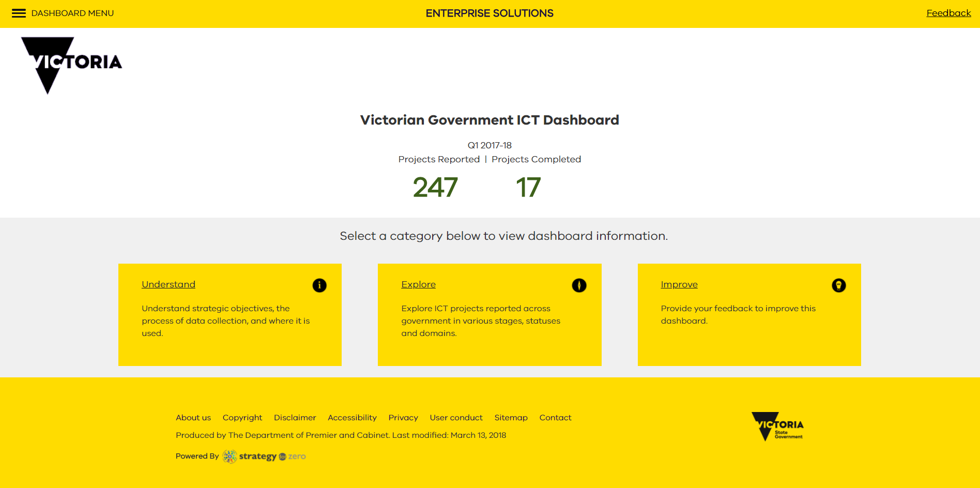980x488 pixels.
Task: Open the Disclaimer page
Action: point(295,417)
